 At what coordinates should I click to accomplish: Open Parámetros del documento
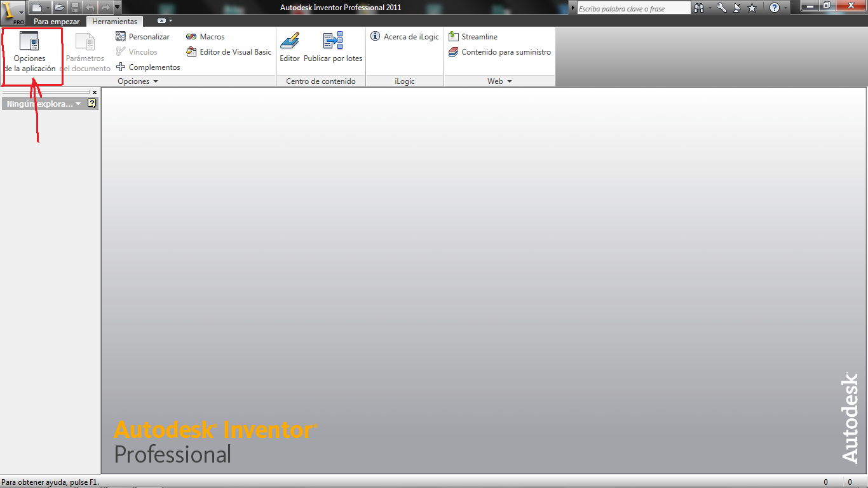pos(85,52)
